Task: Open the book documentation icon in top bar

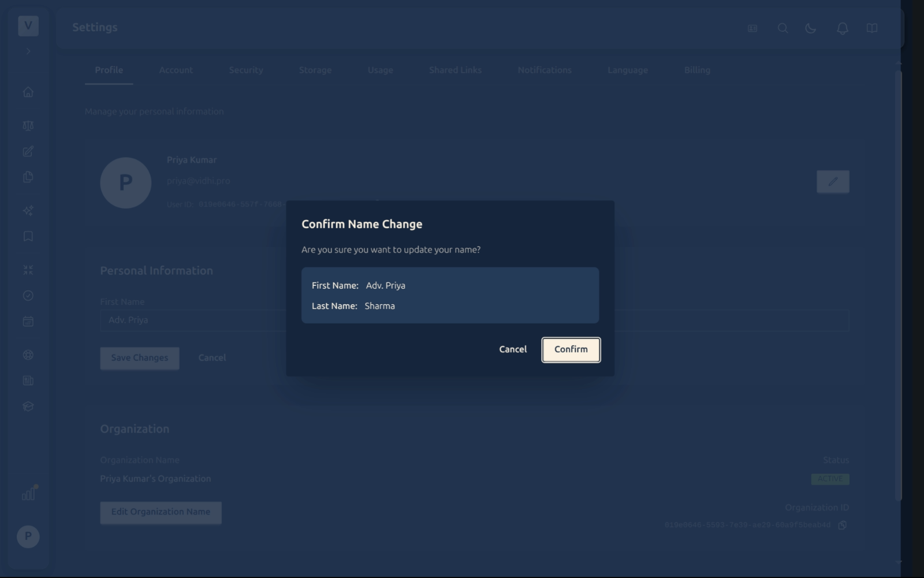Action: 872,28
